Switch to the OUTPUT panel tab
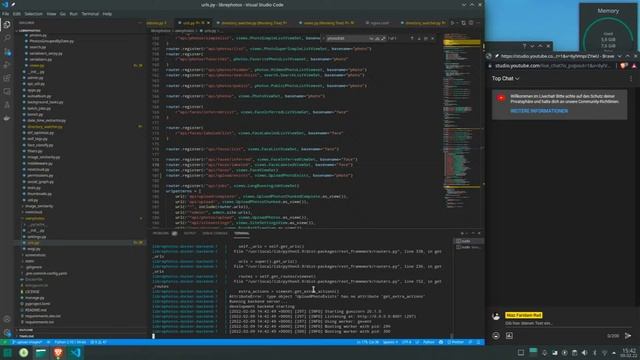640x360 pixels. coord(190,233)
